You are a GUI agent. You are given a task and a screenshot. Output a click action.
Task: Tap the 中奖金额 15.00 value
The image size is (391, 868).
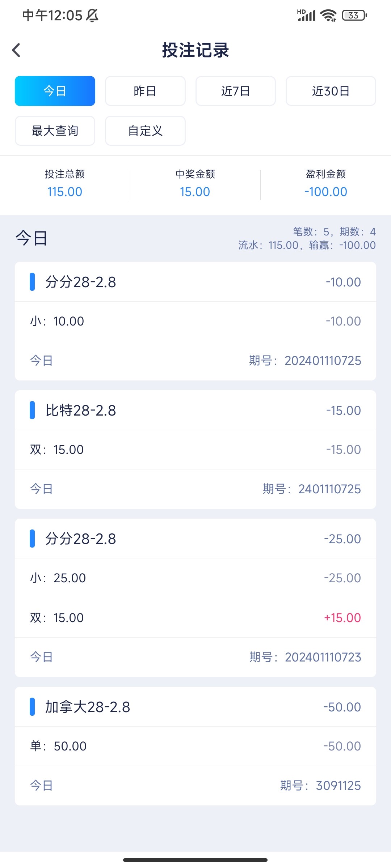[195, 192]
